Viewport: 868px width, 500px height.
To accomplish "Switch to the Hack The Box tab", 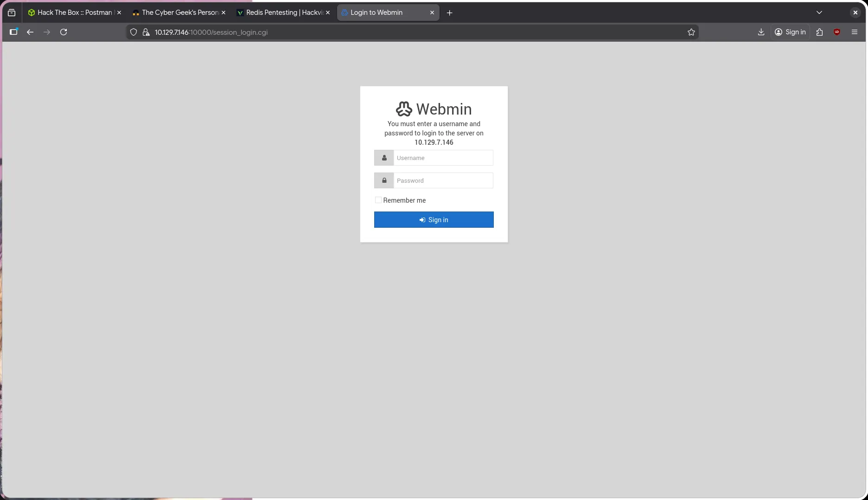I will point(72,13).
